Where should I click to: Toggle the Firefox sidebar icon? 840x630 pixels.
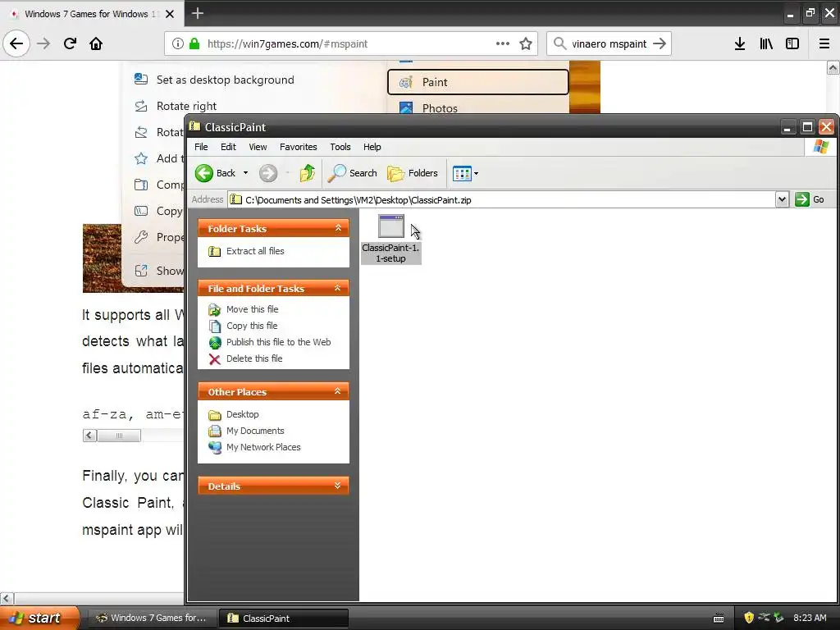[792, 43]
